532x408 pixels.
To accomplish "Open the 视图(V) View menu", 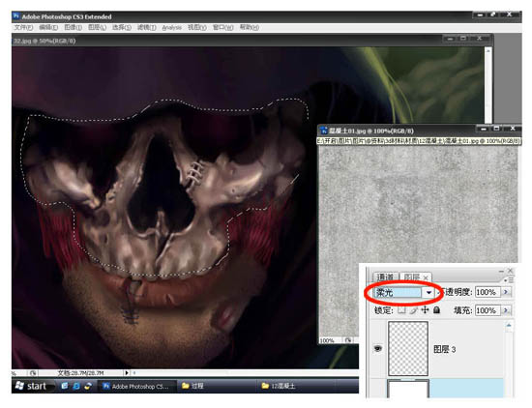I will [x=197, y=27].
